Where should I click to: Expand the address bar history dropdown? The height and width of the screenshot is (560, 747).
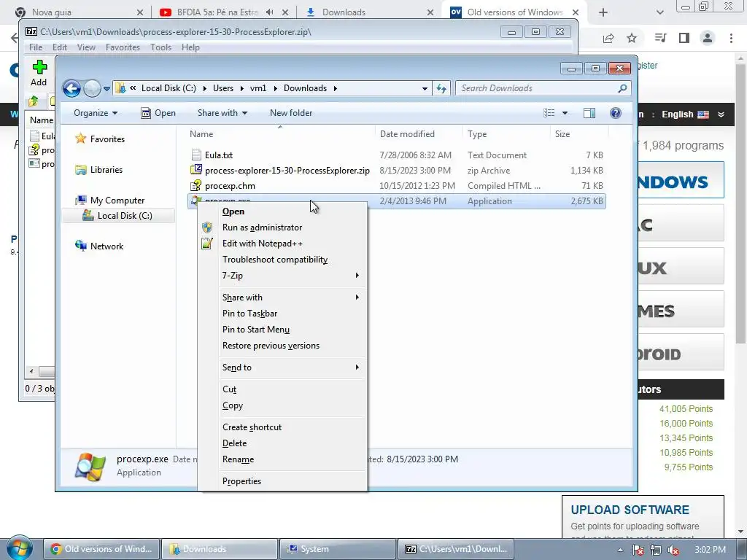point(425,88)
